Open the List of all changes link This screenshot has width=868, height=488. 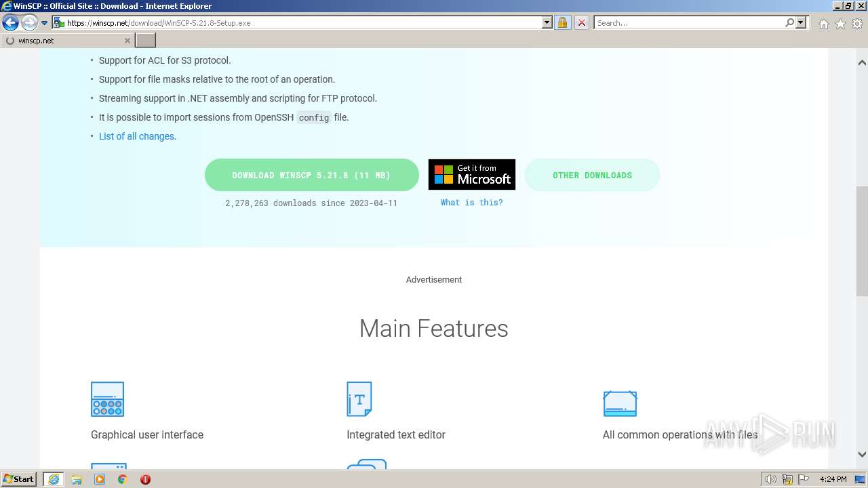coord(136,136)
